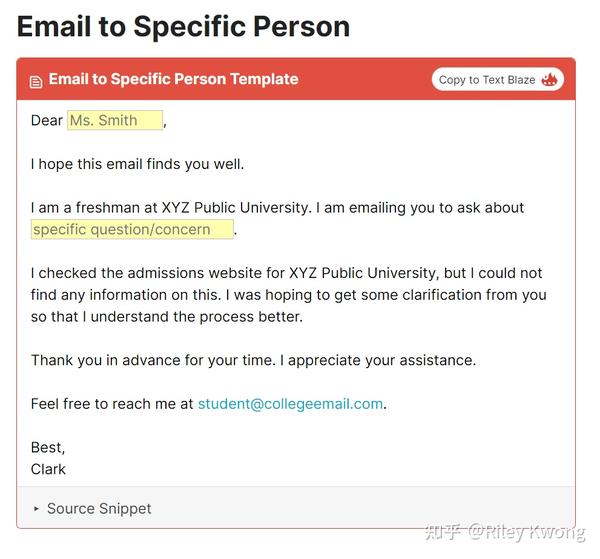Click the word 'Dear' in the greeting
The height and width of the screenshot is (559, 600).
(x=47, y=121)
